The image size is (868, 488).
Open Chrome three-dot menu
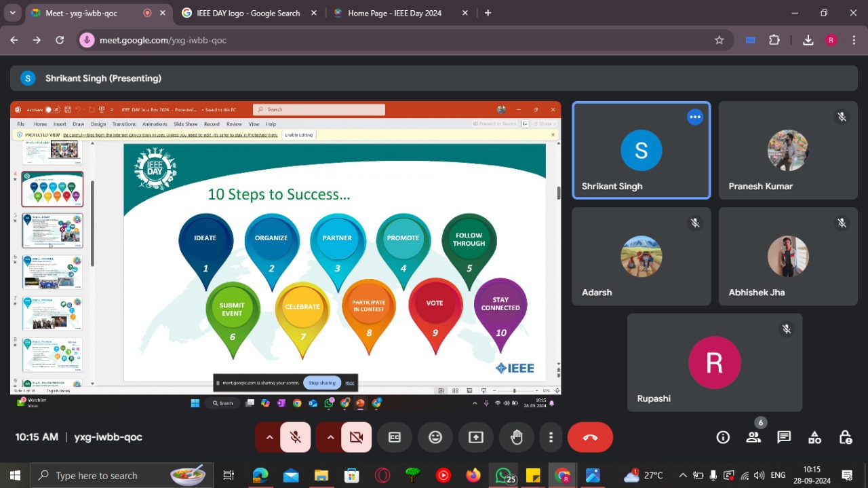(x=854, y=40)
